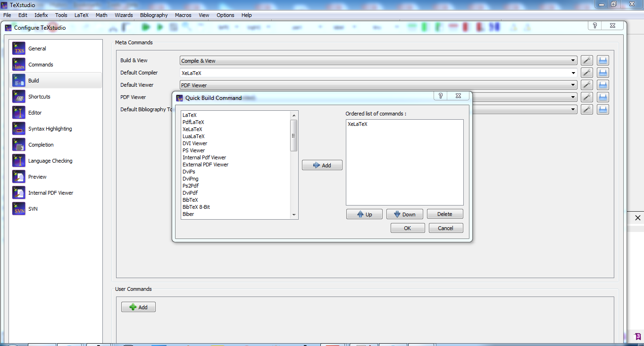Viewport: 644px width, 346px height.
Task: Open the Wizards menu
Action: pyautogui.click(x=124, y=15)
